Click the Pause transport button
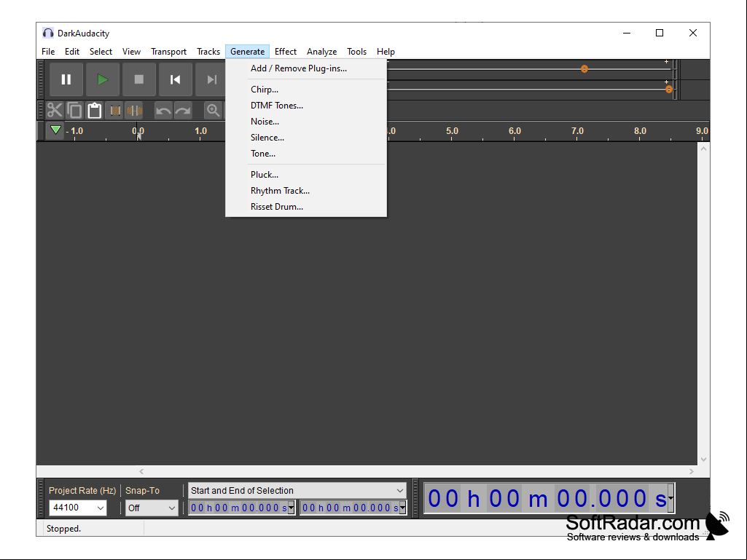Viewport: 747px width, 560px height. click(x=66, y=79)
